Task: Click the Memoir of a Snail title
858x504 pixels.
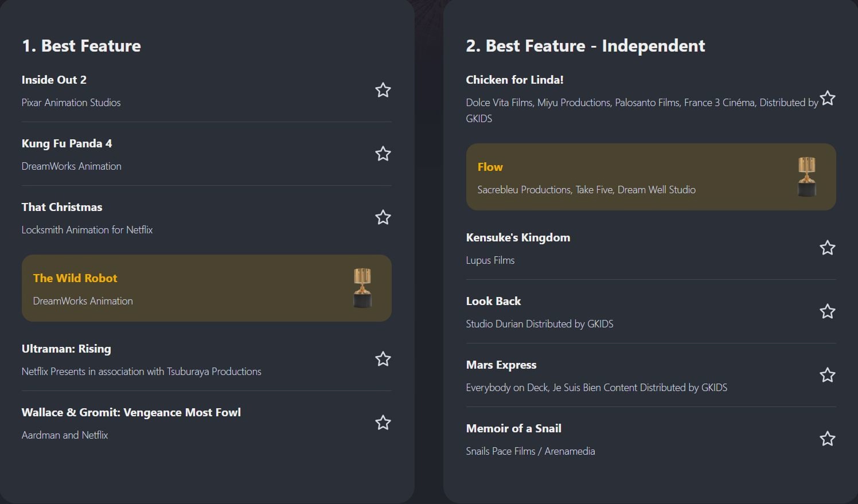Action: point(513,428)
